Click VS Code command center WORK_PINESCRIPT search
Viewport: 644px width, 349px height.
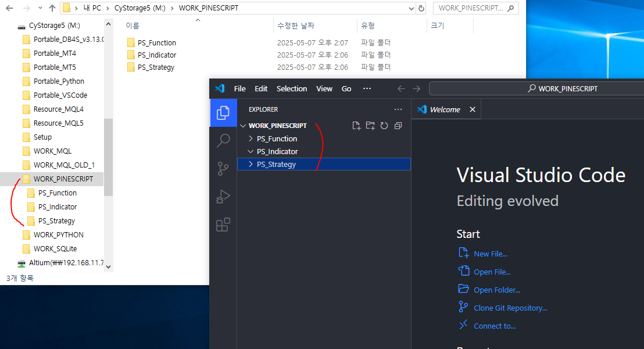click(536, 89)
